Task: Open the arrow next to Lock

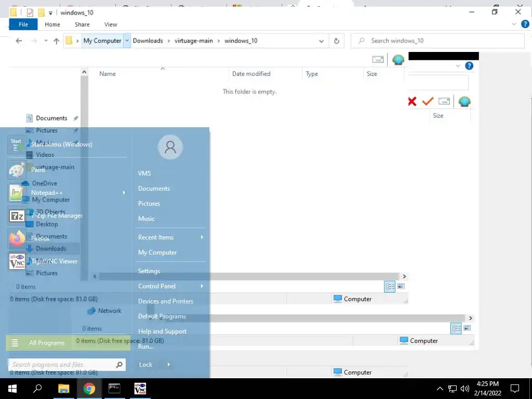Action: click(x=169, y=365)
